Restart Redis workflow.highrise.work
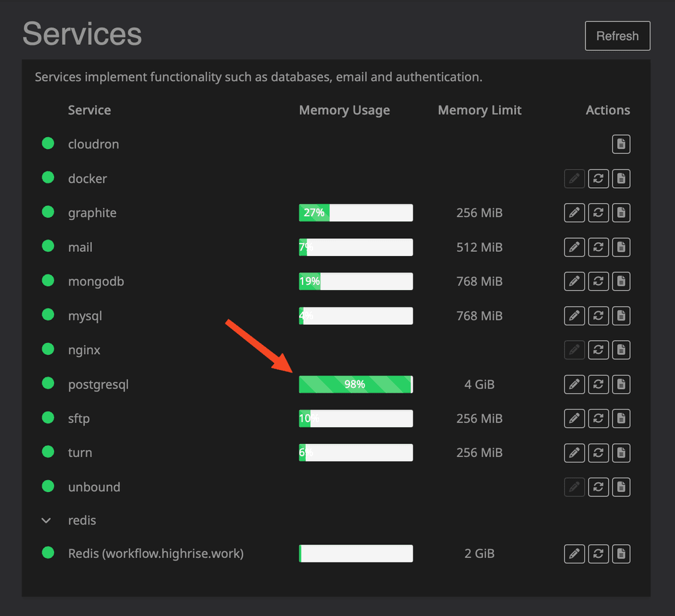 tap(598, 553)
